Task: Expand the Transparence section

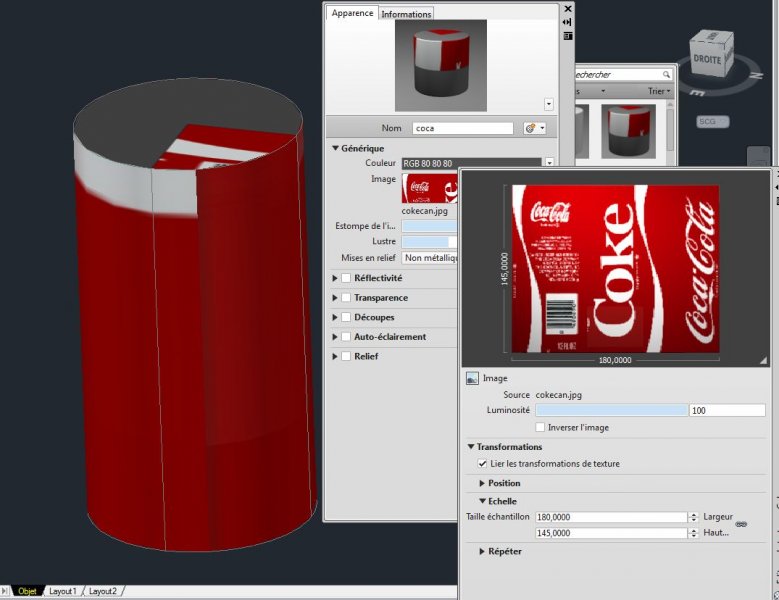Action: pyautogui.click(x=335, y=298)
